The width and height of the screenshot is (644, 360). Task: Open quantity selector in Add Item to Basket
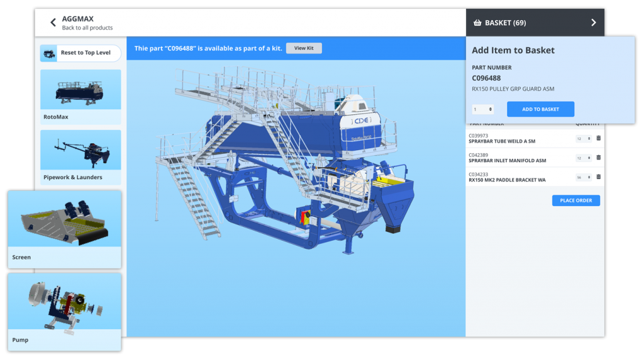pos(483,109)
